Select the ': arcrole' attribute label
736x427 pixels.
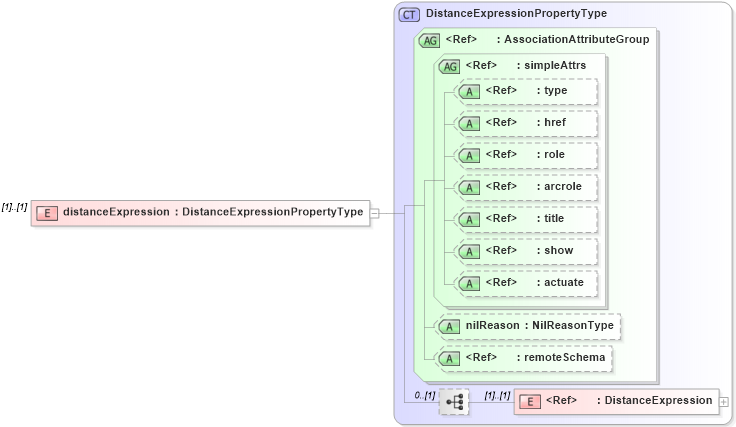(x=559, y=186)
